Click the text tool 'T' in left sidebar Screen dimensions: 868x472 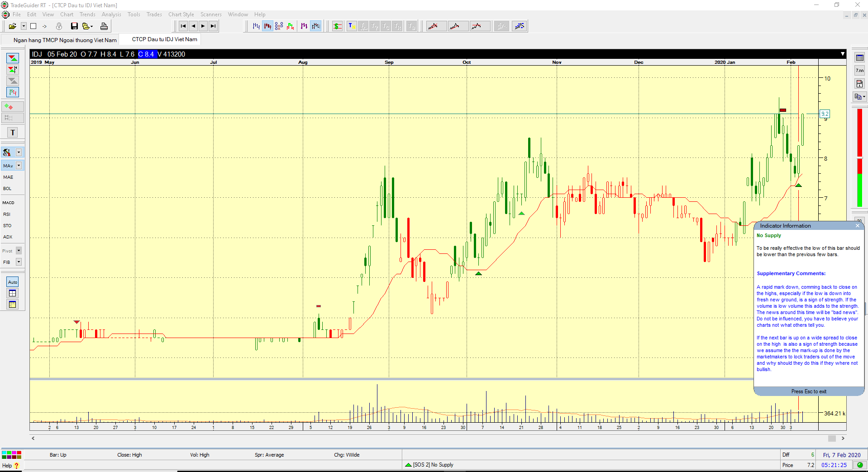pos(13,133)
